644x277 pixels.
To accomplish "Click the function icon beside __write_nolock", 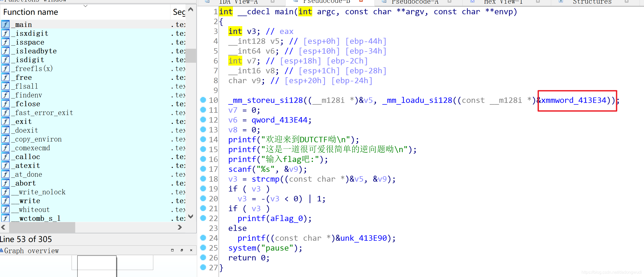I will (x=5, y=192).
